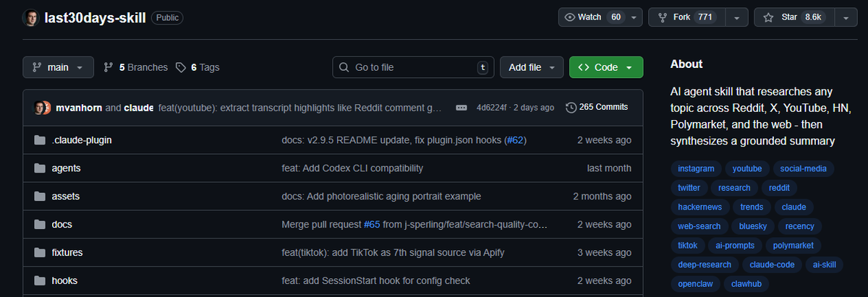This screenshot has width=868, height=297.
Task: Open the 5 Branches link
Action: (x=135, y=67)
